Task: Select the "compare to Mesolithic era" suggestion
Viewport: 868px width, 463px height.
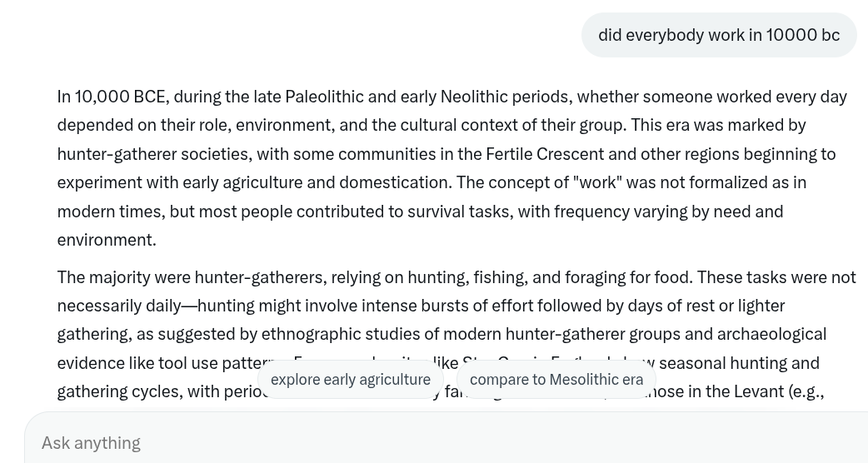Action: [x=556, y=380]
